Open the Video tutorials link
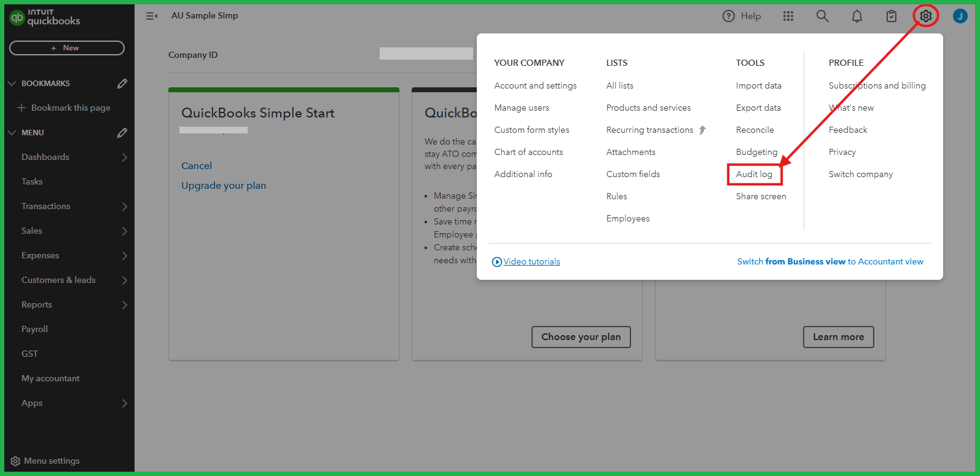 531,261
